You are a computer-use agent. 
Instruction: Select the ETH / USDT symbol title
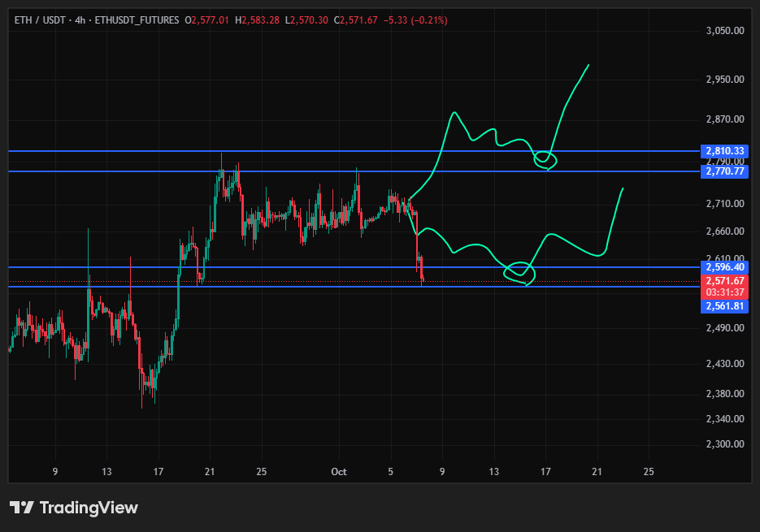tap(39, 20)
